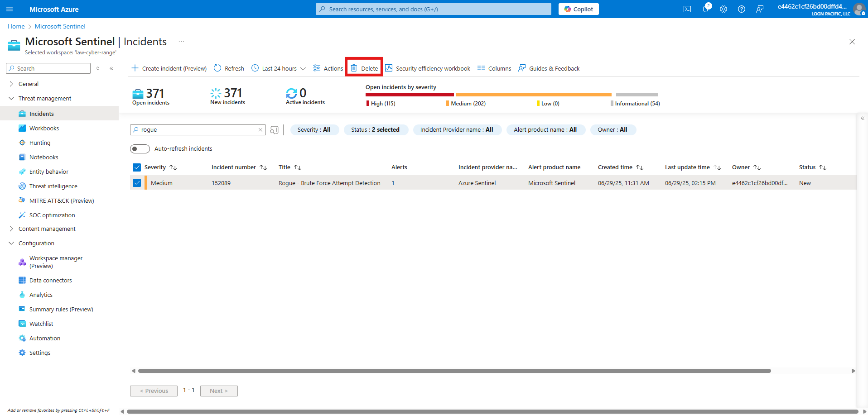Collapse the sidebar with double chevron
The height and width of the screenshot is (415, 868).
pos(111,68)
